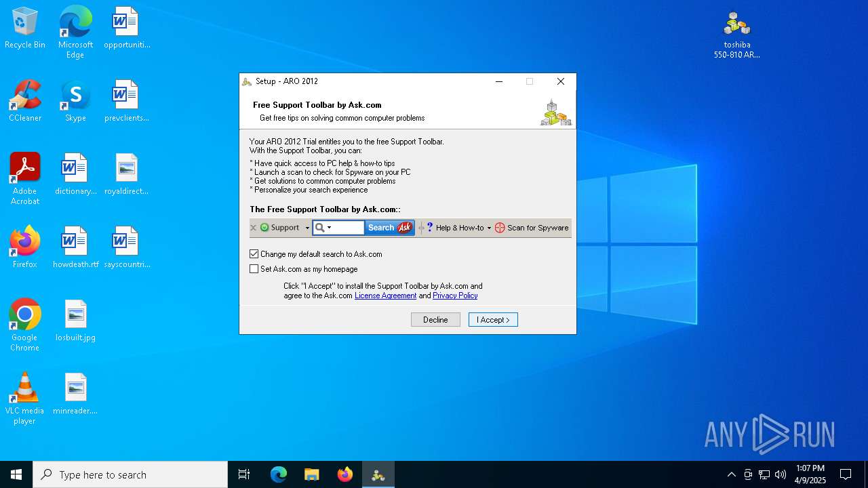The image size is (868, 488).
Task: Click the magnifier icon in the search box
Action: (319, 228)
